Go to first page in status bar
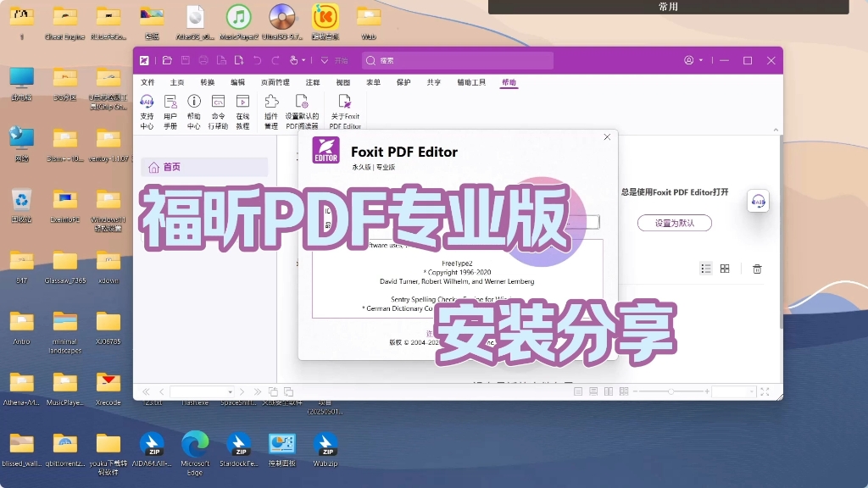The image size is (868, 488). click(146, 391)
